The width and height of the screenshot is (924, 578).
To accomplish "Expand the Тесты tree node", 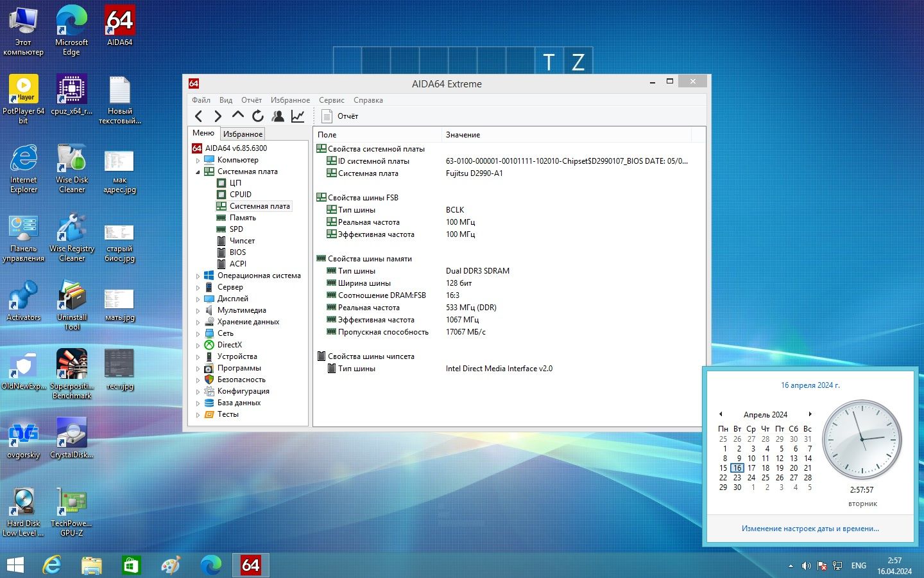I will click(198, 415).
